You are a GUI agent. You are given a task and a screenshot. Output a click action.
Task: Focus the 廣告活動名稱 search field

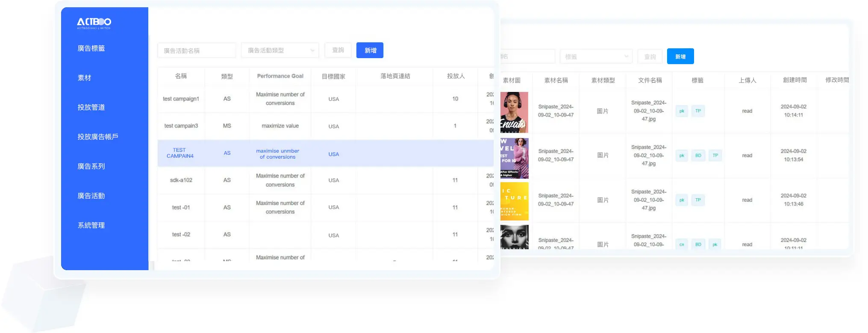click(197, 50)
